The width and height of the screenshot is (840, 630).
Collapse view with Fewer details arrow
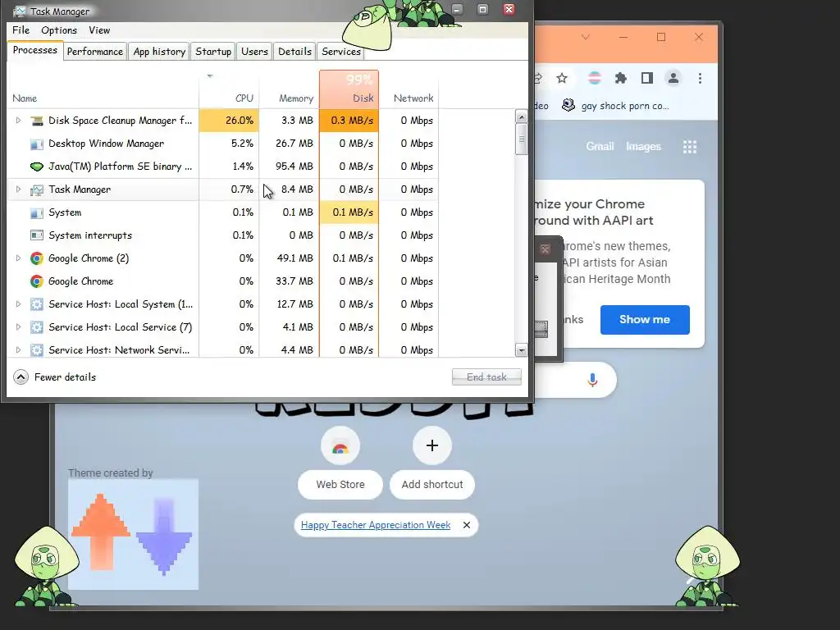(21, 377)
